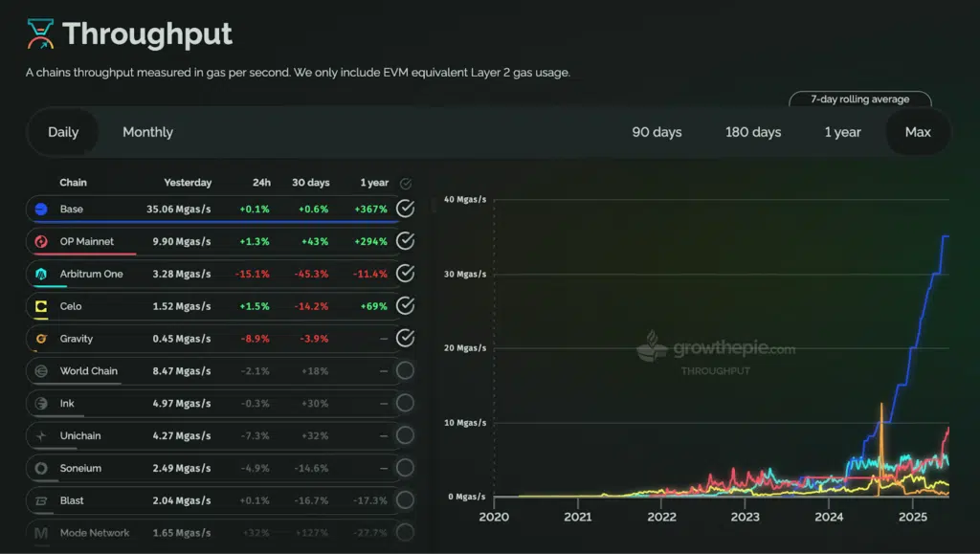This screenshot has height=554, width=980.
Task: Click the Throughput page heading
Action: tap(147, 34)
